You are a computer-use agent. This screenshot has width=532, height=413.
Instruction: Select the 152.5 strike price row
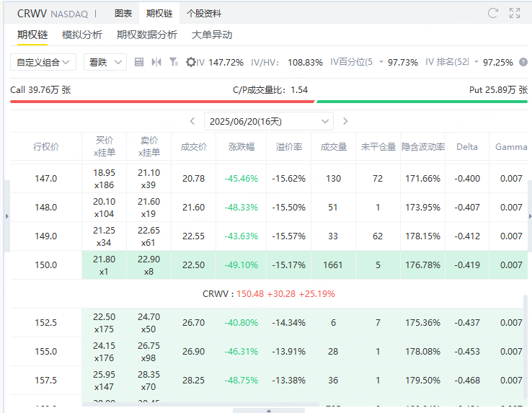(x=269, y=323)
